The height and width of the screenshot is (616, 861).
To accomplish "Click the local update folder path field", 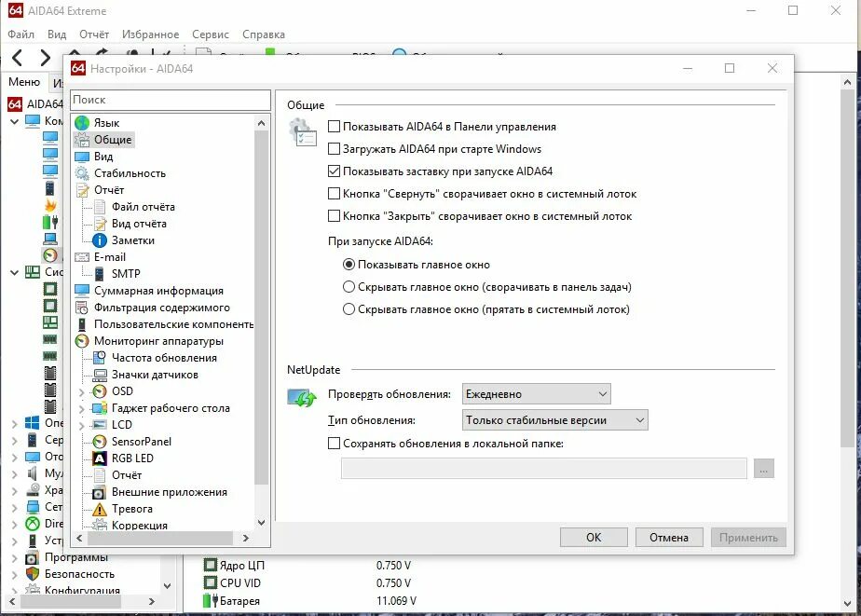I will [543, 469].
